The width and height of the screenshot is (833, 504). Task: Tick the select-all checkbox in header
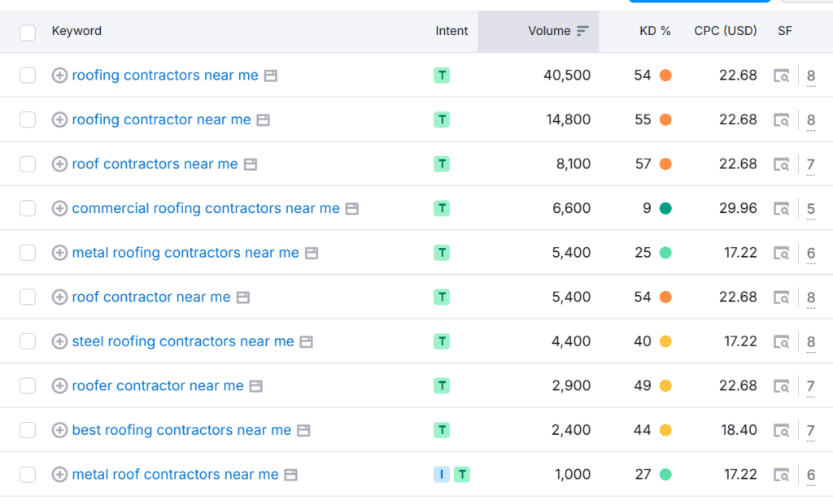pyautogui.click(x=28, y=33)
